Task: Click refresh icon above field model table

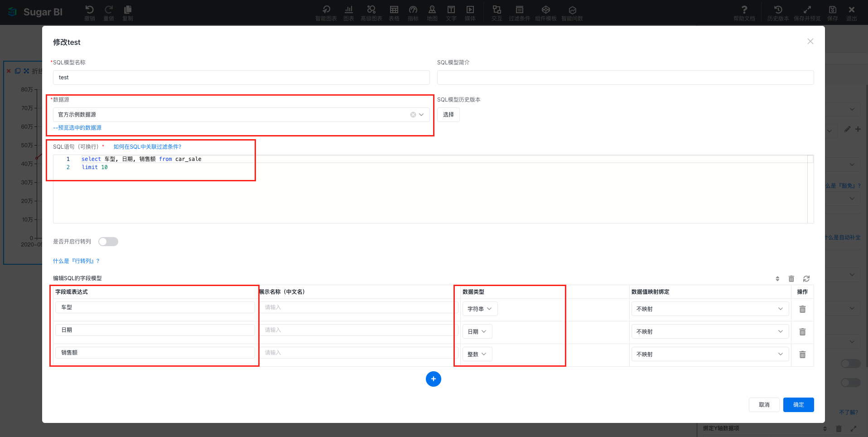Action: (806, 279)
